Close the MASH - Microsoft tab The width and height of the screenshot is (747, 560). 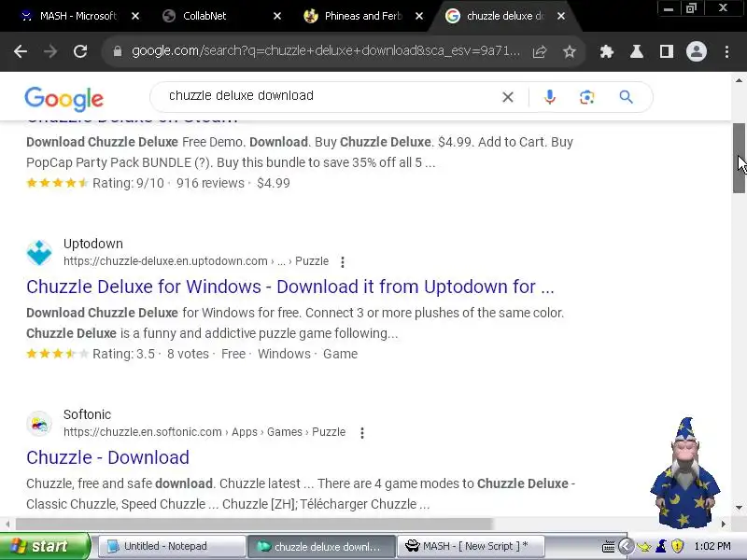135,16
